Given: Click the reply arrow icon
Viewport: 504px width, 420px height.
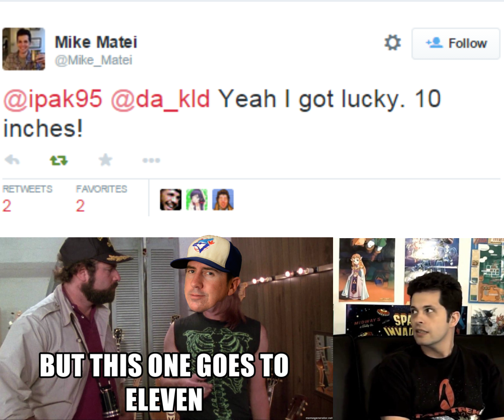Looking at the screenshot, I should (12, 160).
